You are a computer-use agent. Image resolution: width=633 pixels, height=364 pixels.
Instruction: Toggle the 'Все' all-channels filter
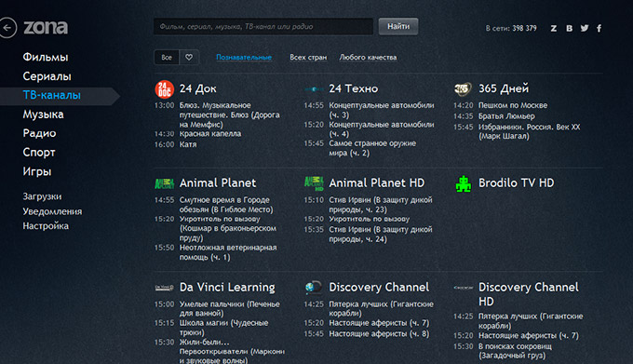coord(167,58)
